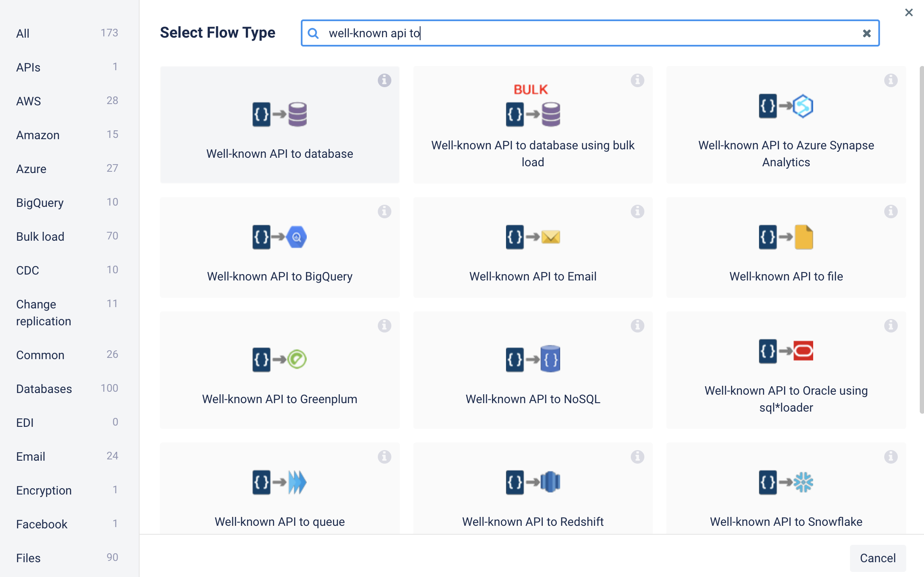
Task: Click info icon on Well-known API to database
Action: (384, 80)
